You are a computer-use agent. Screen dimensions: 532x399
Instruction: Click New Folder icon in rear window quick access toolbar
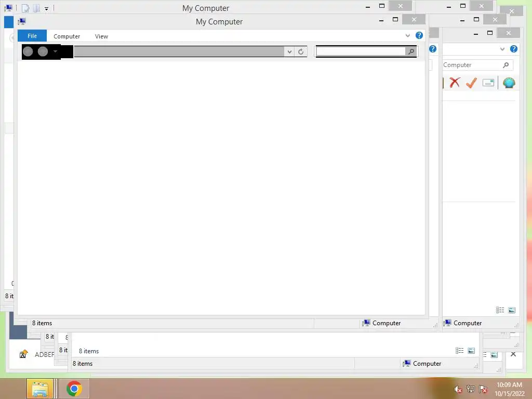click(36, 8)
